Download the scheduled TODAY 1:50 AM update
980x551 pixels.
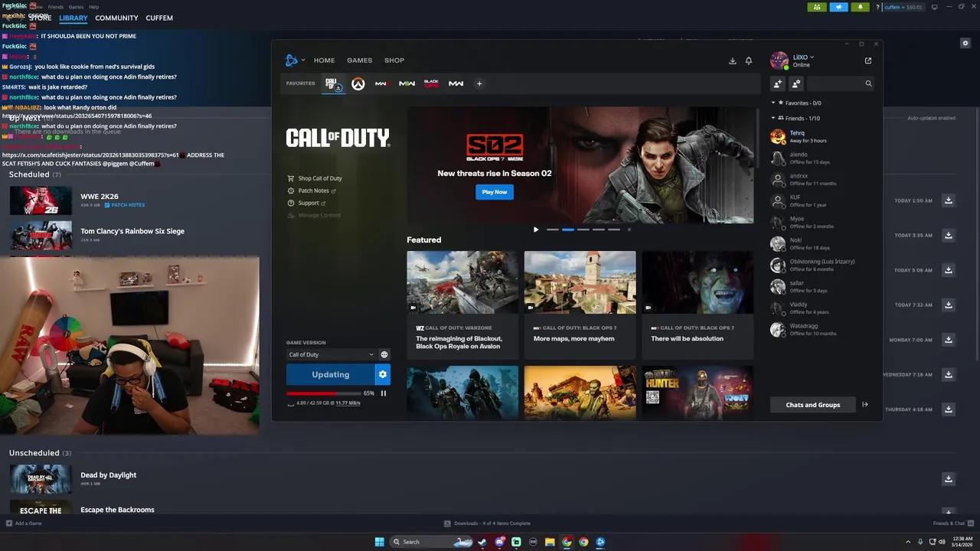click(949, 201)
